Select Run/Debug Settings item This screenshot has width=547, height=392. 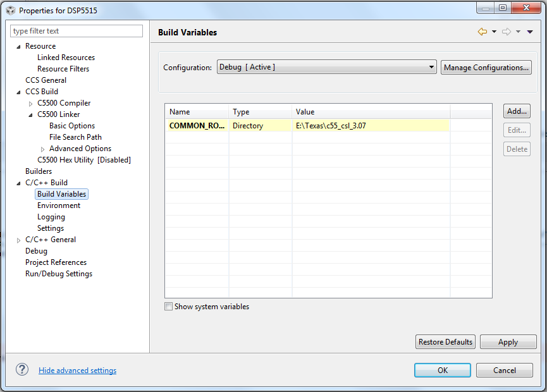coord(59,274)
